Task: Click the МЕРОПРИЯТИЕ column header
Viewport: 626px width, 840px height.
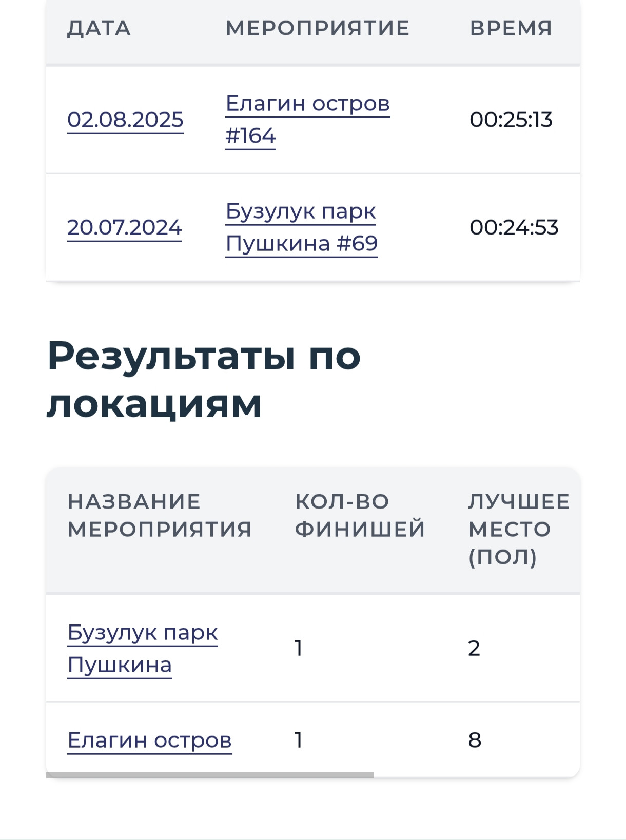Action: pos(318,28)
